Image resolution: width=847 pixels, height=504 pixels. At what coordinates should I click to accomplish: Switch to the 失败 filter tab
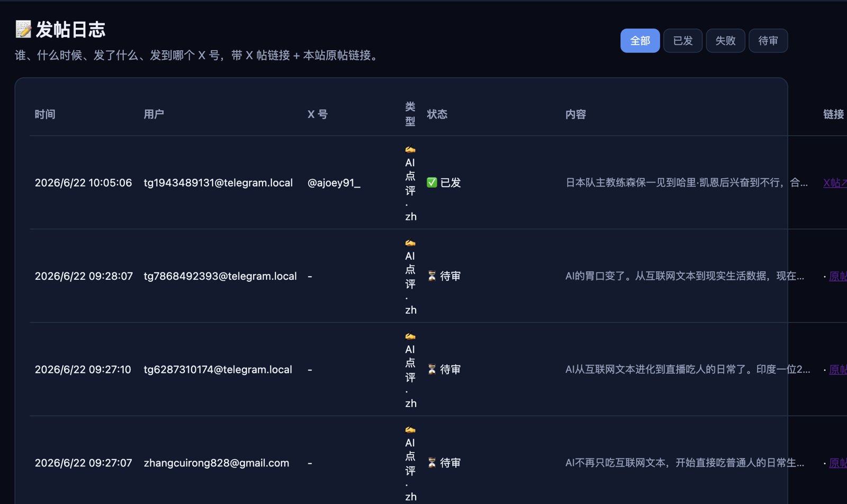(x=725, y=41)
